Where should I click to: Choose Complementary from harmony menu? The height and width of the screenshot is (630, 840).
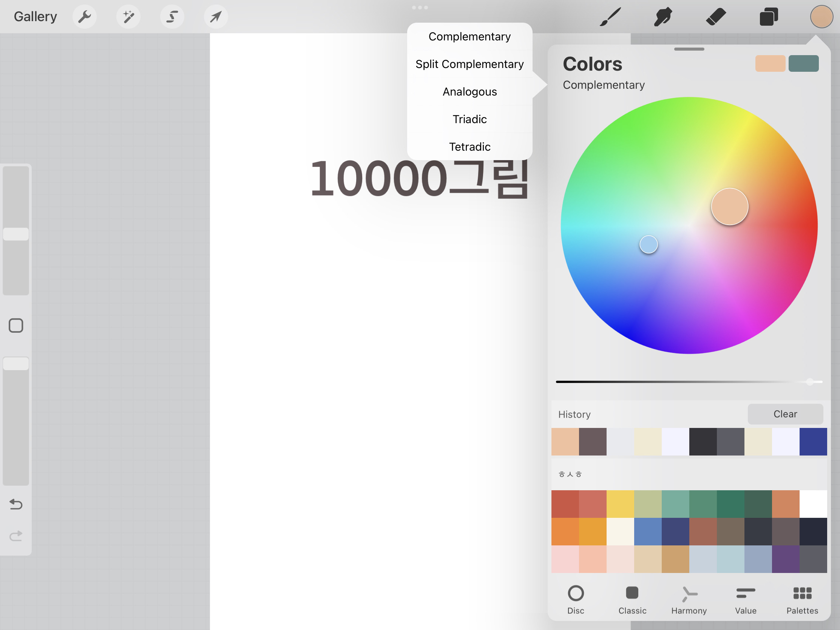[x=470, y=37]
